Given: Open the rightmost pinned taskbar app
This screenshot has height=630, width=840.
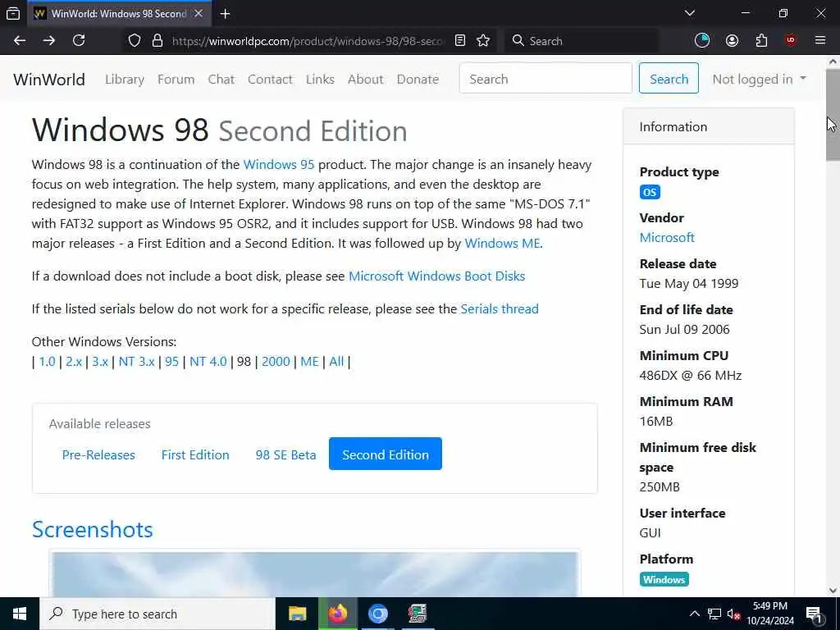Looking at the screenshot, I should coord(418,614).
